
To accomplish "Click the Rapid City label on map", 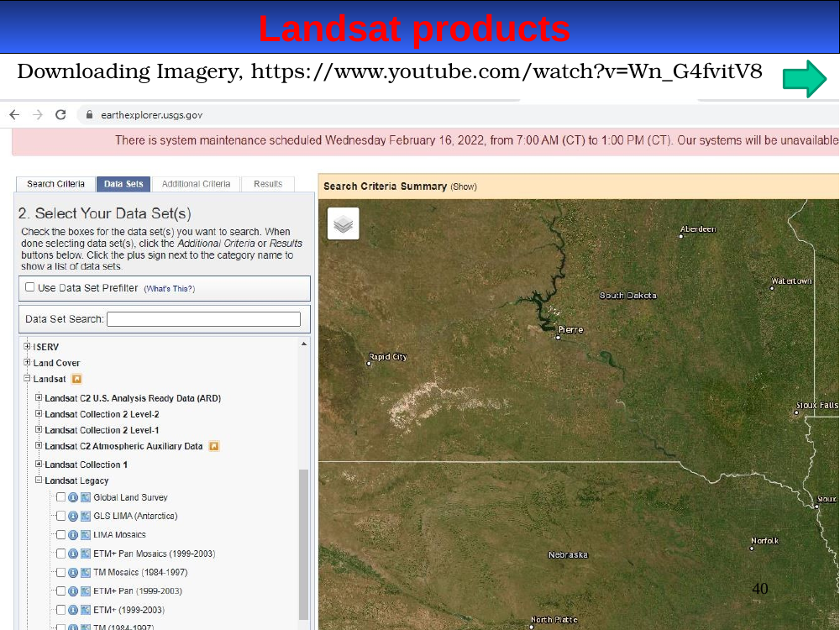I will (x=388, y=357).
